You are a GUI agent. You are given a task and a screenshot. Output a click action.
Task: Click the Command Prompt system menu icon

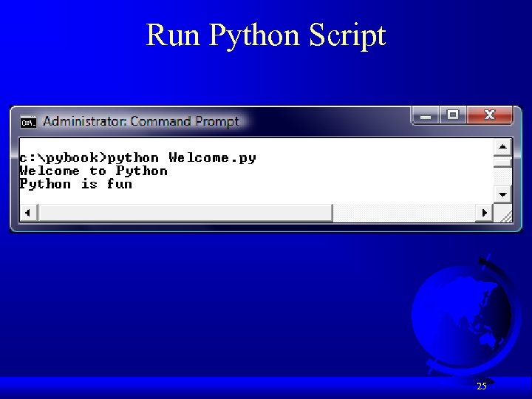[x=28, y=122]
